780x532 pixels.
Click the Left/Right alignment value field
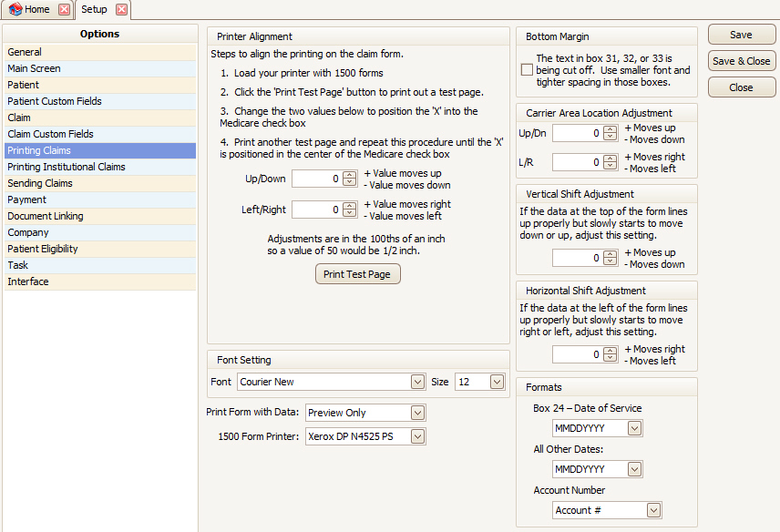(x=317, y=210)
